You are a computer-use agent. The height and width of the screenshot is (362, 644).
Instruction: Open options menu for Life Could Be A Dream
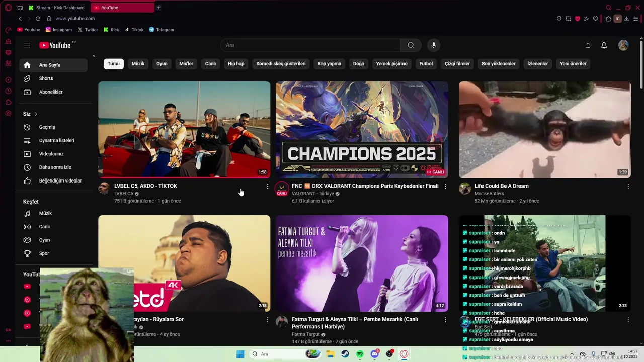point(628,187)
